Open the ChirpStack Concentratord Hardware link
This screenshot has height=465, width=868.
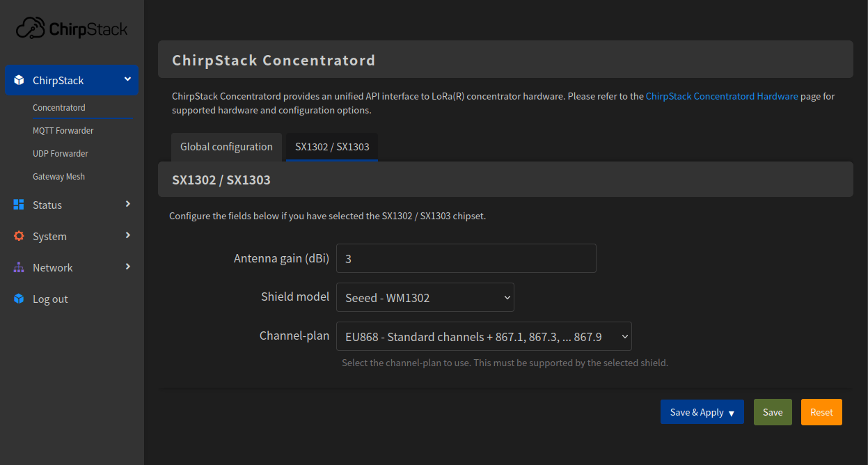pos(722,97)
